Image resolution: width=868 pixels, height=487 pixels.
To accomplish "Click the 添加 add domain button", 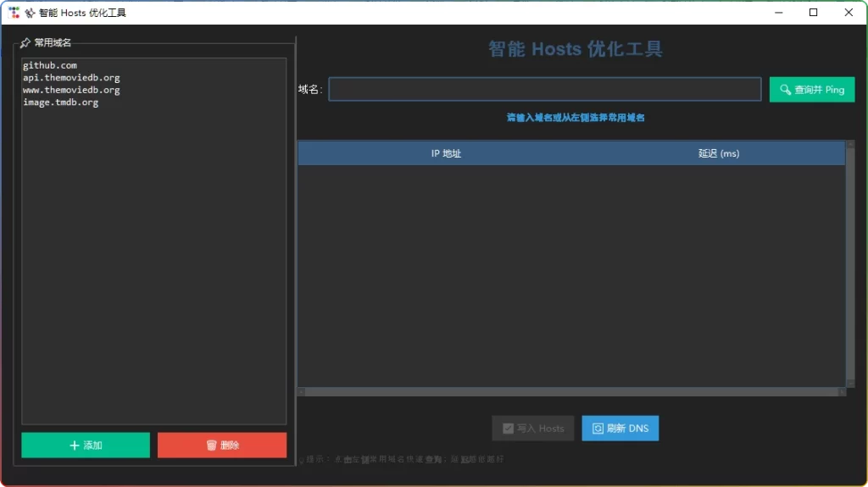I will tap(86, 445).
